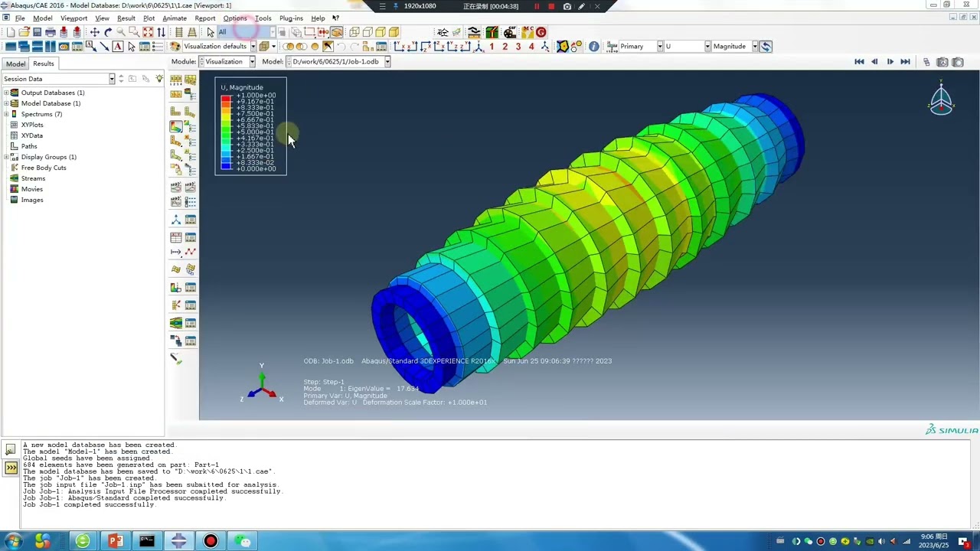Click the Auto-Fit View icon

click(148, 32)
